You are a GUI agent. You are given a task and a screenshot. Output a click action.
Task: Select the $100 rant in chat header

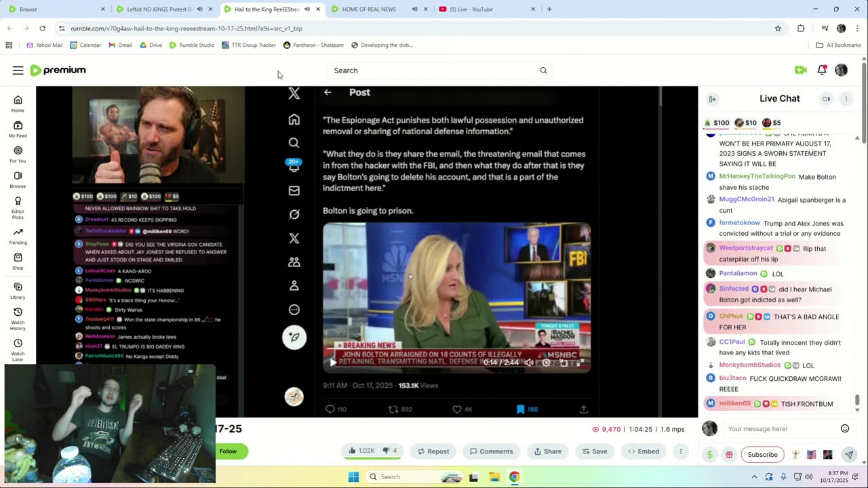pyautogui.click(x=716, y=123)
